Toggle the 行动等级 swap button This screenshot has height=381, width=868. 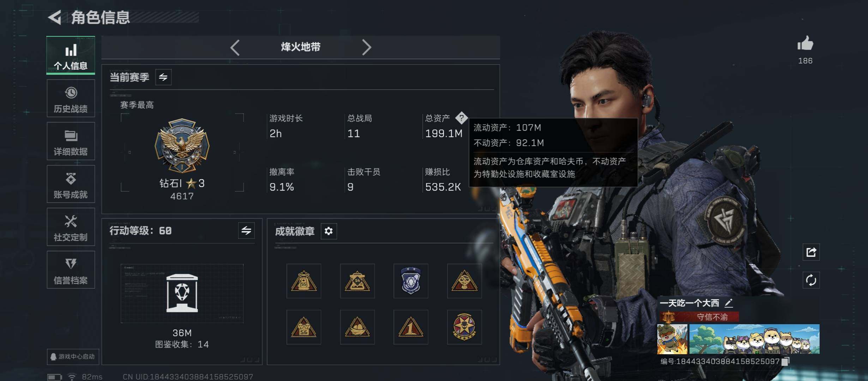tap(246, 231)
